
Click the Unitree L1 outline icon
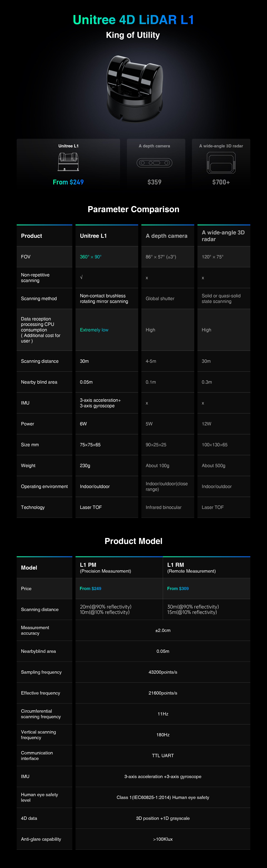[x=68, y=162]
